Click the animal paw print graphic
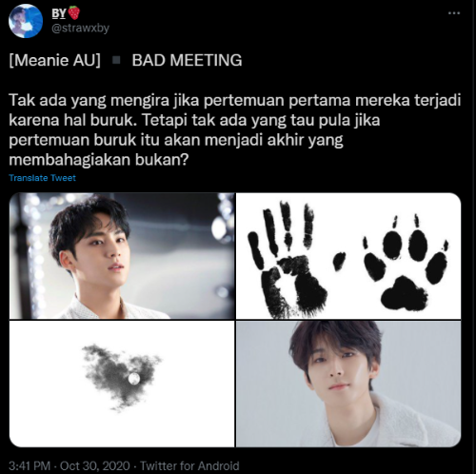Viewport: 476px width, 474px height. pyautogui.click(x=406, y=263)
